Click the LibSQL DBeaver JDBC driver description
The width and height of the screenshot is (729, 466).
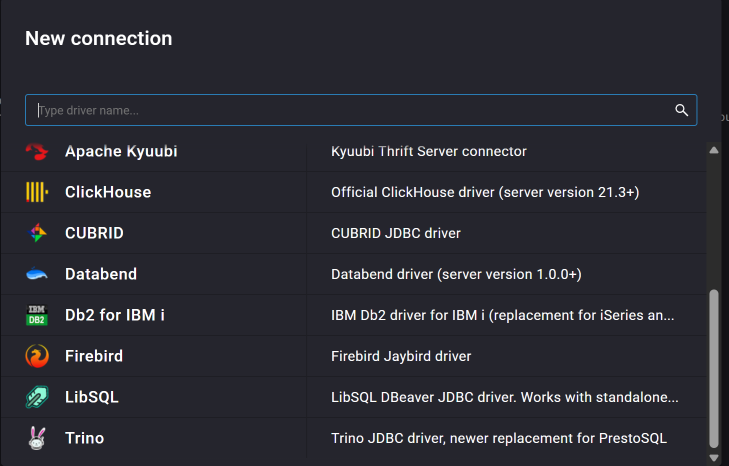[504, 397]
